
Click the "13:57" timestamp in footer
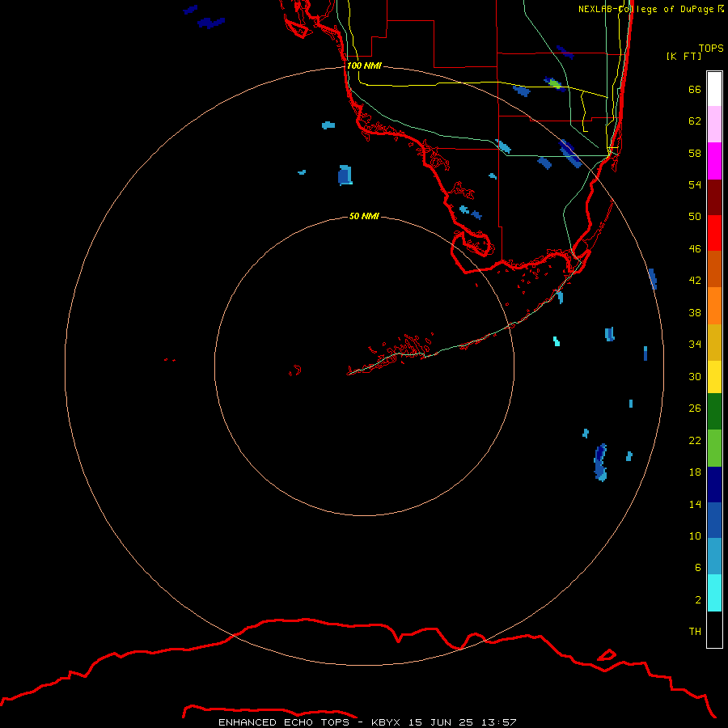[499, 722]
